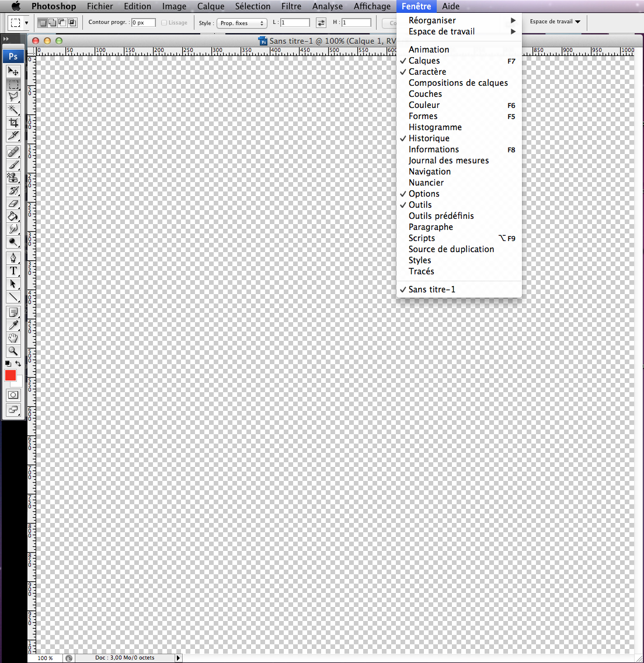The width and height of the screenshot is (644, 663).
Task: Select the Pen tool
Action: pyautogui.click(x=13, y=258)
